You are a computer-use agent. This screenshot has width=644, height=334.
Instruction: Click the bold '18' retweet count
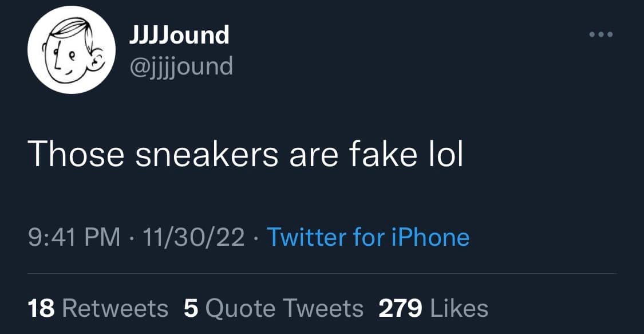pos(41,309)
